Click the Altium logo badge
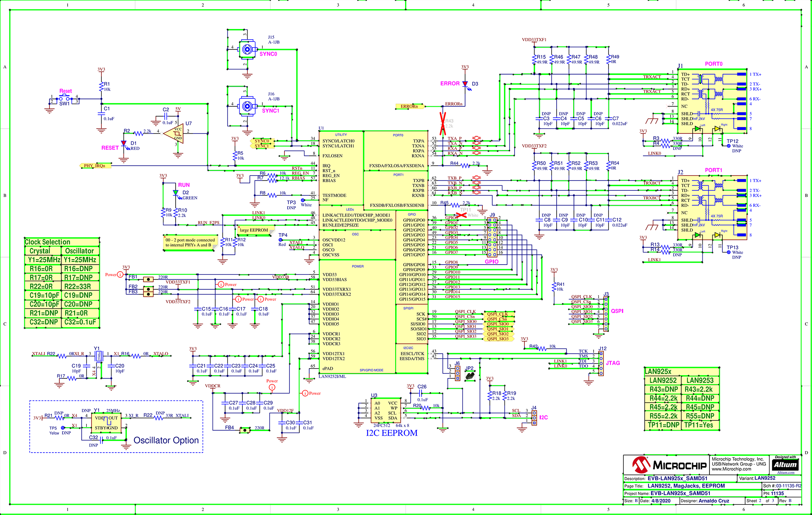 point(785,464)
